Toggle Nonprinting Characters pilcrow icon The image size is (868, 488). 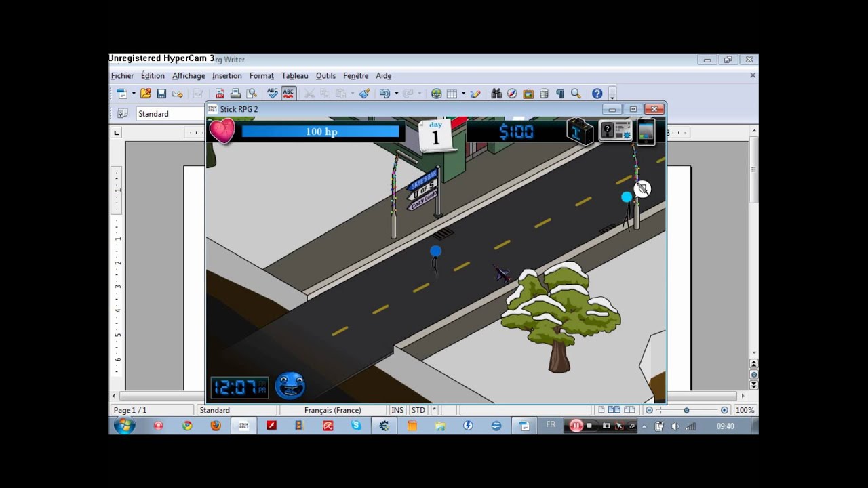coord(560,94)
